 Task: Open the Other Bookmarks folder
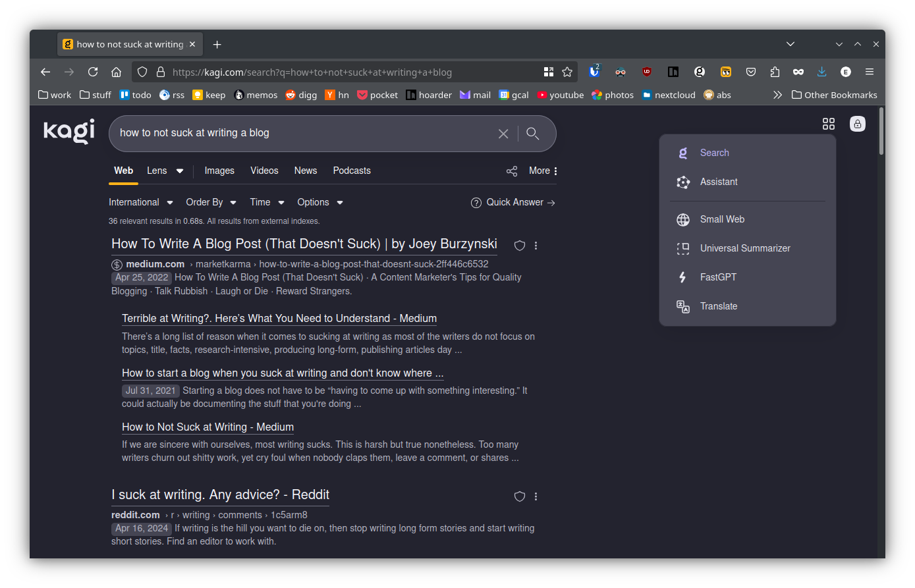[834, 95]
